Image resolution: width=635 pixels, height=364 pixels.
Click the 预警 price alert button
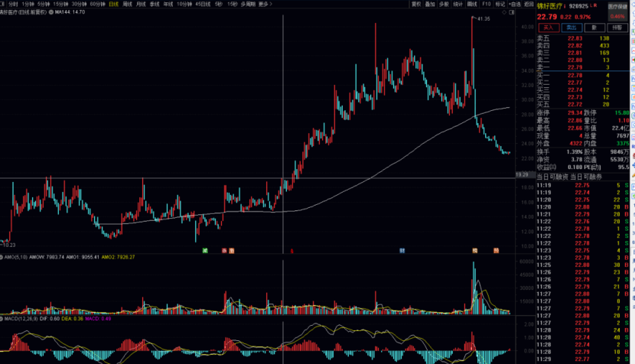(x=595, y=27)
